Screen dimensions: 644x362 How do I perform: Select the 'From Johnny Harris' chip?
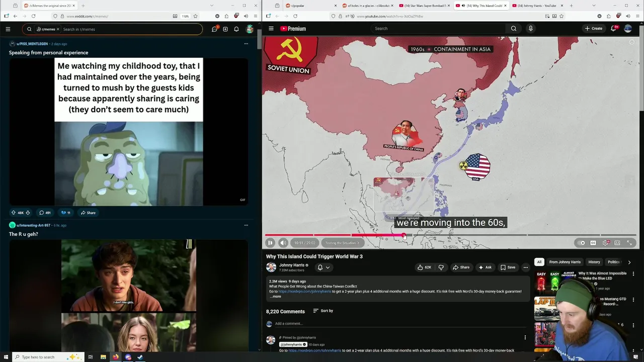tap(565, 262)
